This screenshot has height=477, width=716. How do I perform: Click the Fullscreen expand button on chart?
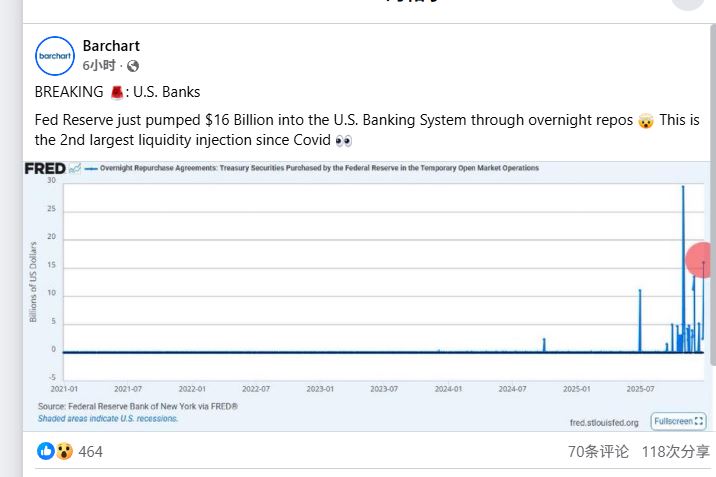(679, 421)
